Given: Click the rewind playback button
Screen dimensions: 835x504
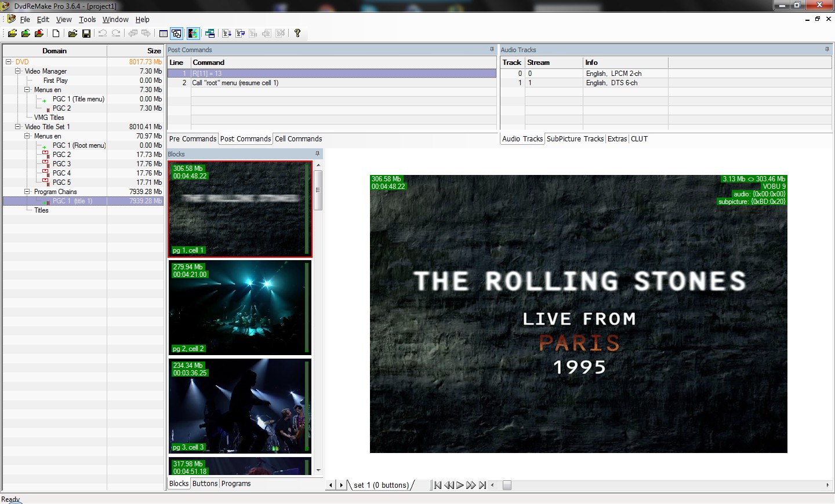Looking at the screenshot, I should [x=449, y=485].
